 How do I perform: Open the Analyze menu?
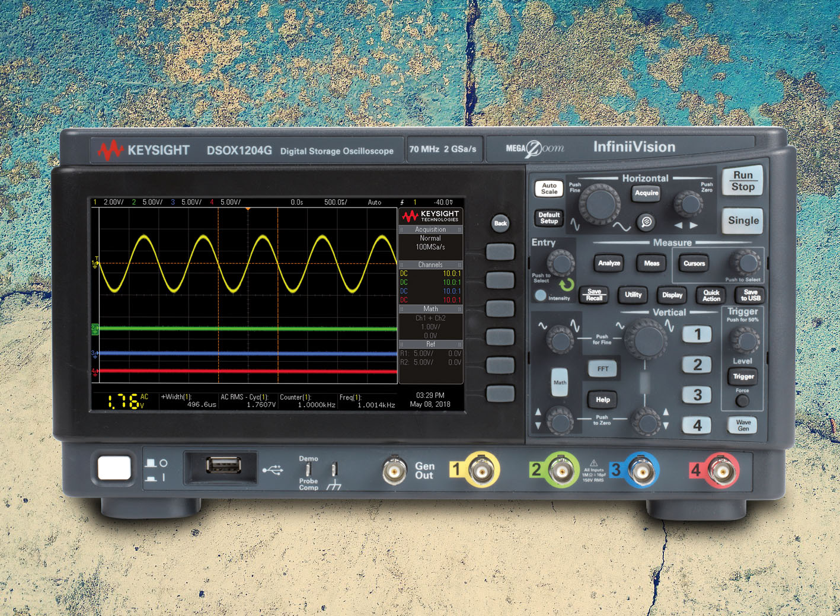click(x=609, y=263)
